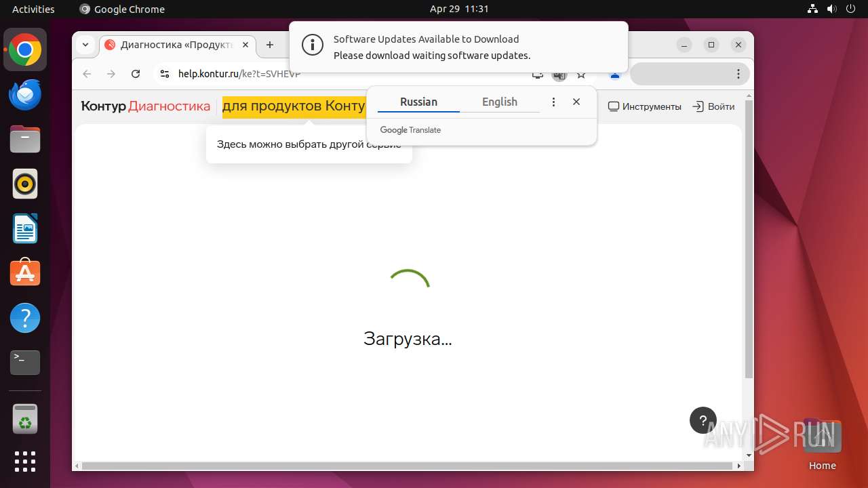Open the tab search dropdown arrow

pos(85,45)
